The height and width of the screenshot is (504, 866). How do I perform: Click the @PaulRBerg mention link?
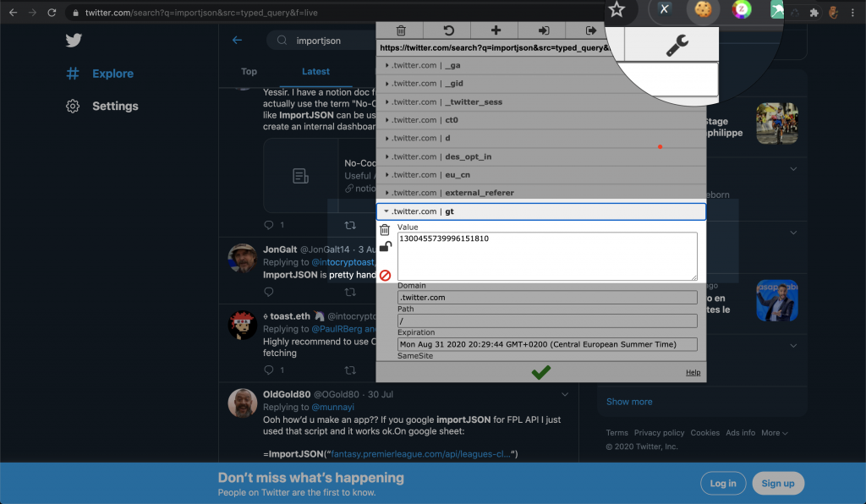coord(337,329)
